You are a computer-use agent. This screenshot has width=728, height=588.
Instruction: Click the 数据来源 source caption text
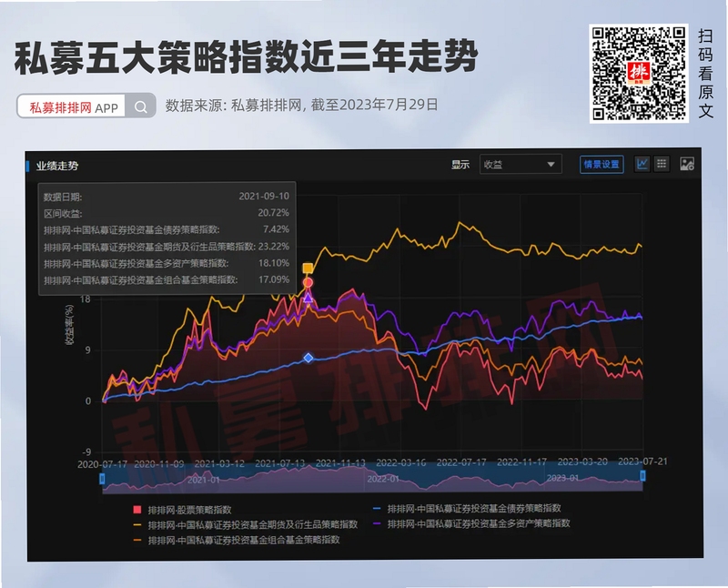pos(302,105)
